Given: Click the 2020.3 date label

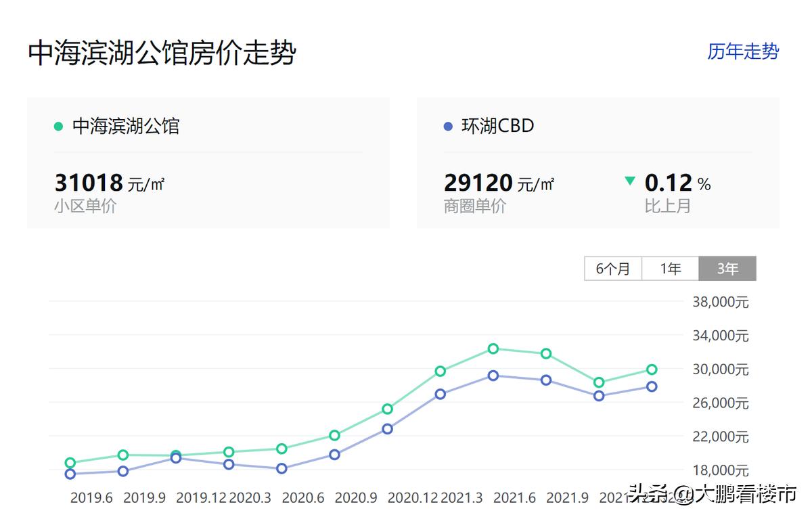Looking at the screenshot, I should pyautogui.click(x=250, y=497).
